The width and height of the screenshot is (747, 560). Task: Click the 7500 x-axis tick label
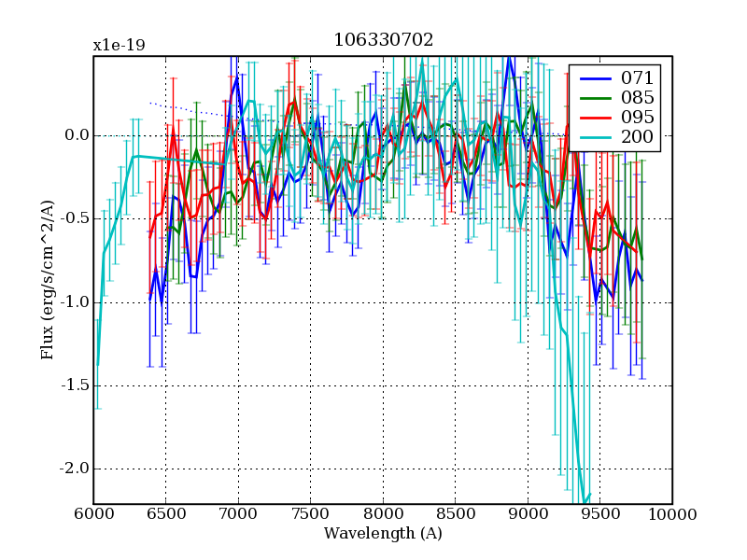310,514
